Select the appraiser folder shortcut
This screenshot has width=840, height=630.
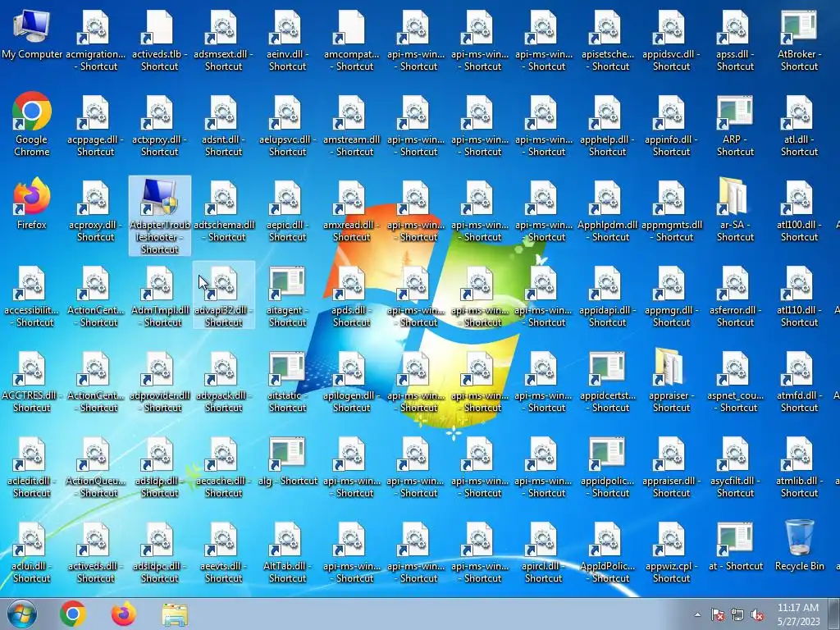[671, 381]
